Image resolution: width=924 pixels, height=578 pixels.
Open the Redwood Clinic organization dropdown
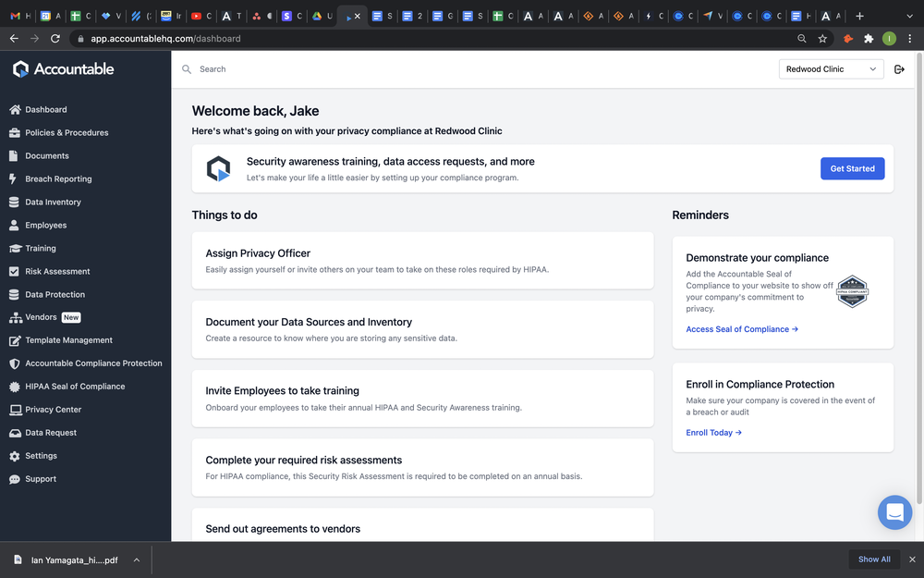pyautogui.click(x=831, y=69)
